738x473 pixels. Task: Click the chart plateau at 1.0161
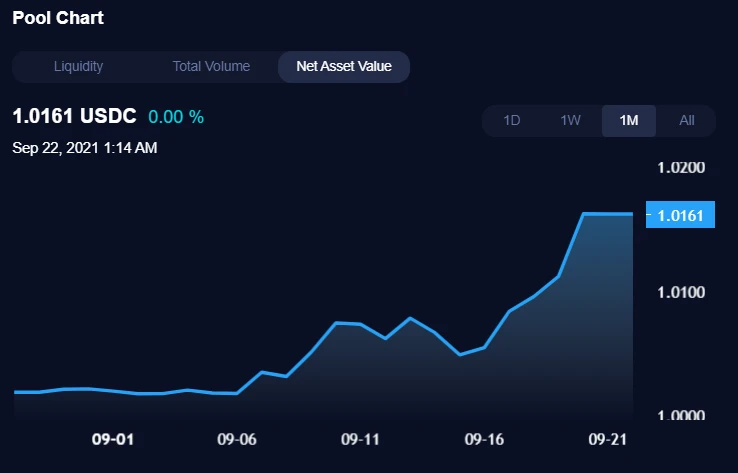(x=608, y=214)
